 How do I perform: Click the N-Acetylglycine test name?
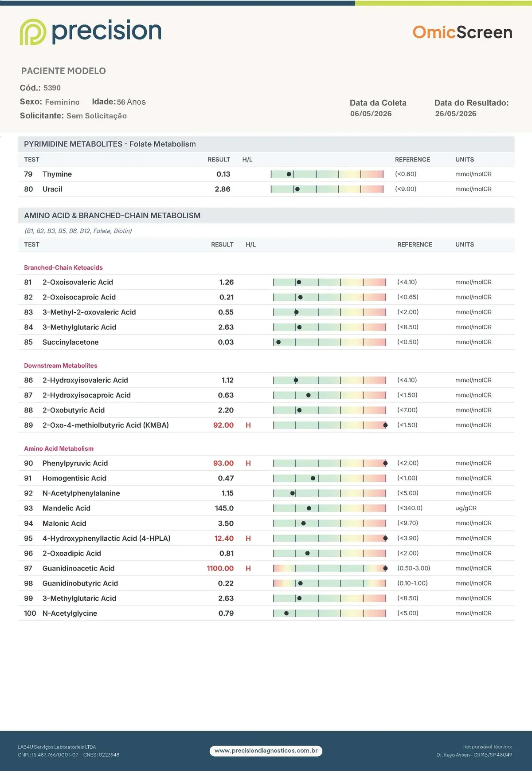pos(70,614)
